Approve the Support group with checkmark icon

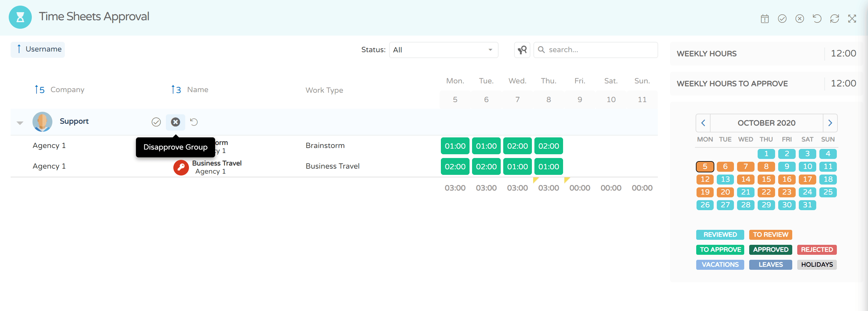[x=156, y=122]
